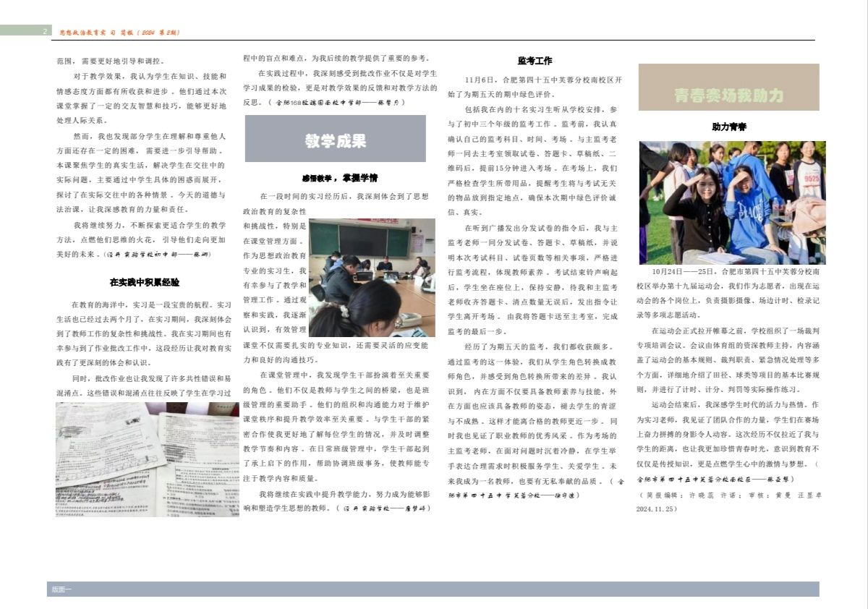Click the 监考工作 heading

535,61
